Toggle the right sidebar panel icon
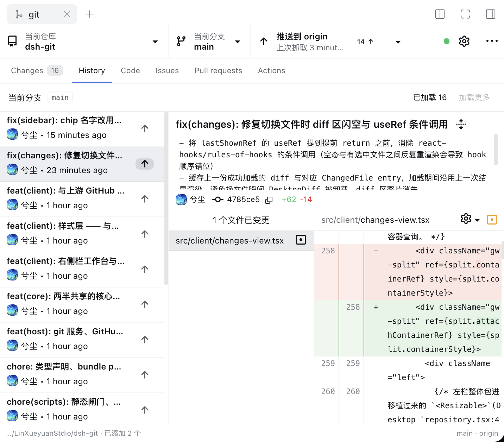The width and height of the screenshot is (504, 442). (491, 14)
